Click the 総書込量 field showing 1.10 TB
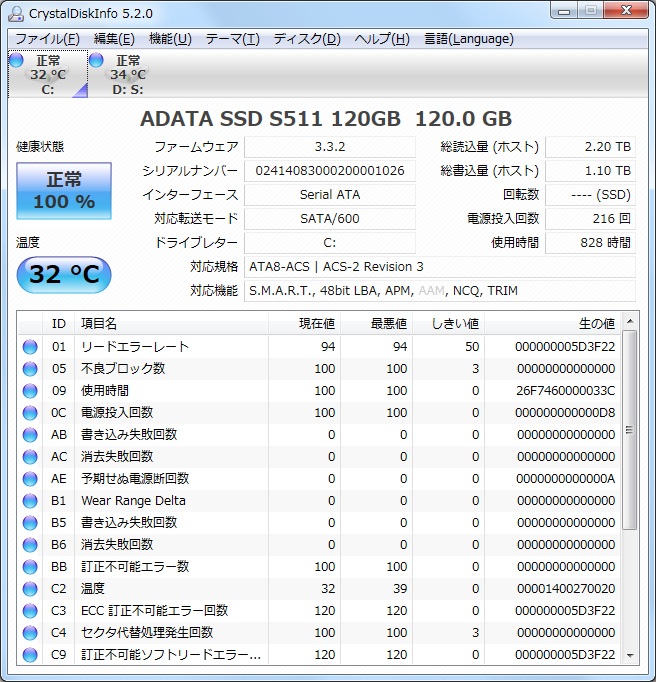Screen dimensions: 656x682 click(x=590, y=171)
